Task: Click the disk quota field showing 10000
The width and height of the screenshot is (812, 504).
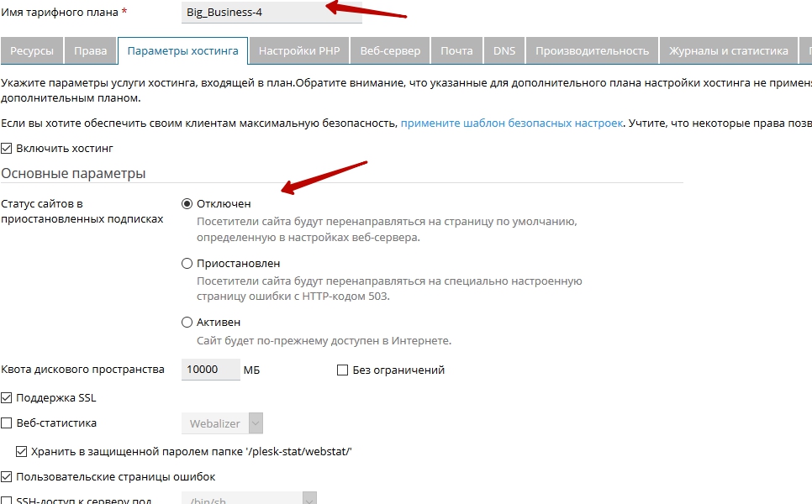Action: (x=210, y=370)
